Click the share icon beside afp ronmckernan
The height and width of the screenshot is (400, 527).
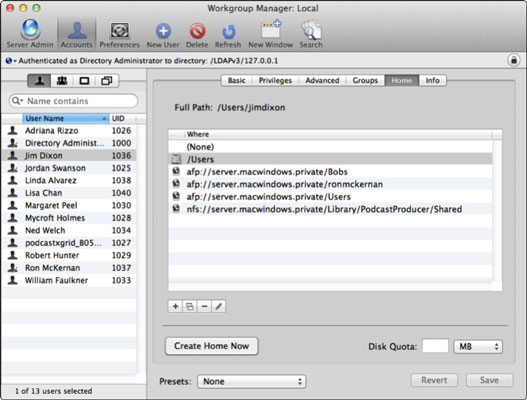pyautogui.click(x=176, y=184)
